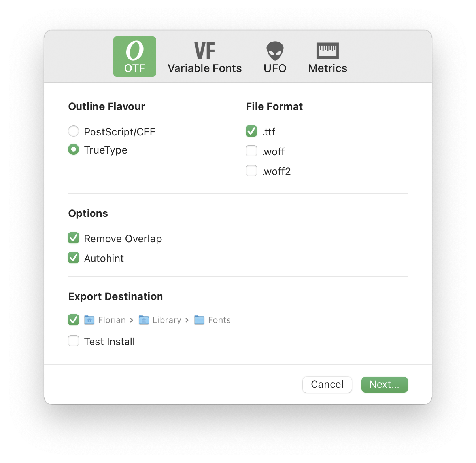
Task: Select the OTF export icon
Action: click(x=134, y=51)
